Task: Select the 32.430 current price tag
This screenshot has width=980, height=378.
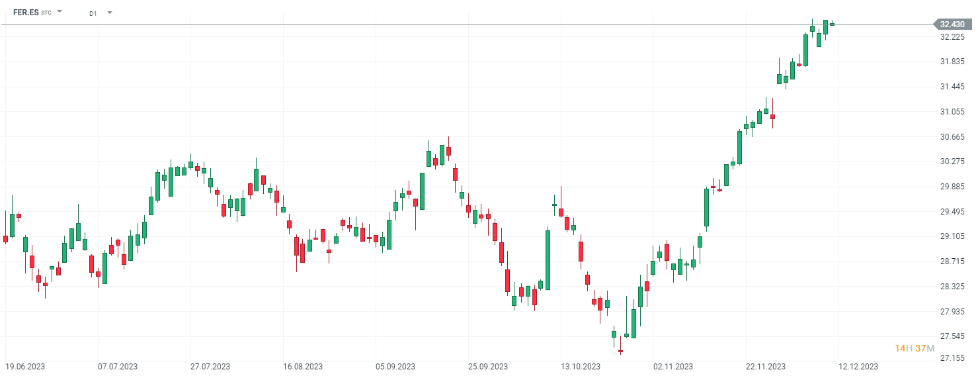Action: [952, 24]
